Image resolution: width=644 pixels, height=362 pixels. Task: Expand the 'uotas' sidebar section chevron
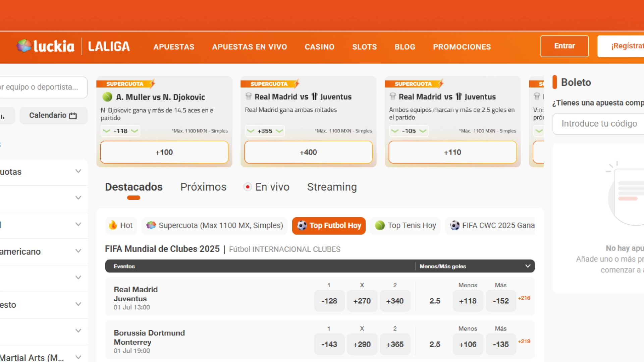pyautogui.click(x=78, y=171)
